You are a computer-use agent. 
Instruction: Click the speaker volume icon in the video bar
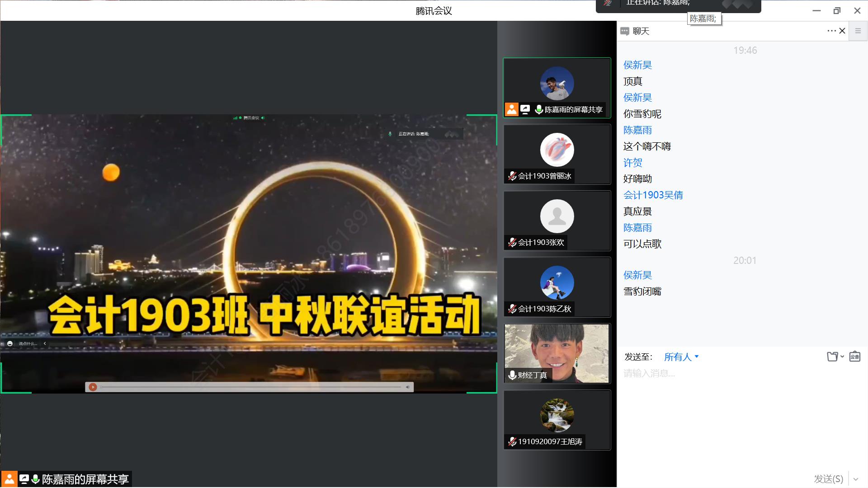pos(407,387)
